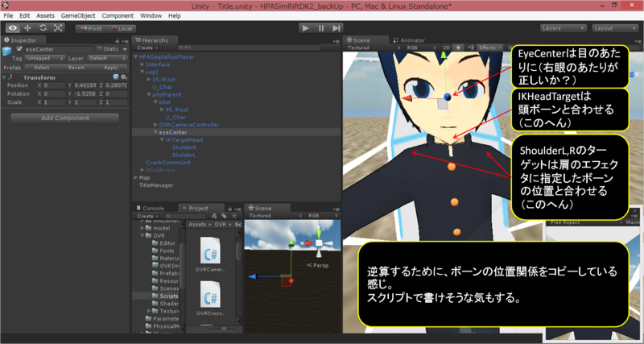The width and height of the screenshot is (644, 344).
Task: Open the File menu
Action: (x=8, y=15)
